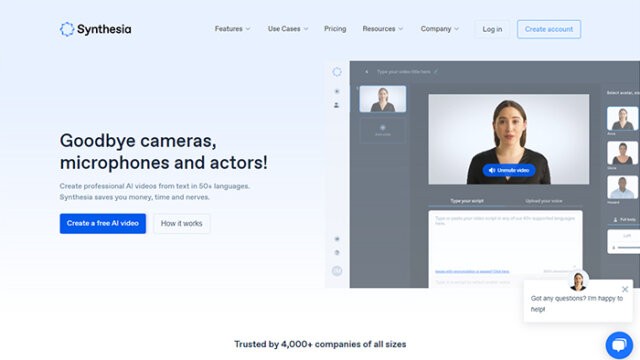Screen dimensions: 640x360
Task: Adjust the avatar position slider
Action: click(627, 247)
